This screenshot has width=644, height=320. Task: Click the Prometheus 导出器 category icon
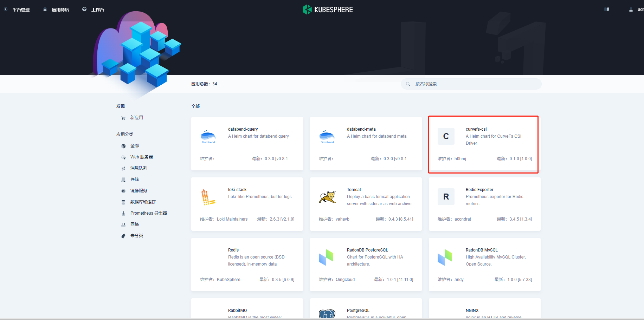pyautogui.click(x=123, y=214)
